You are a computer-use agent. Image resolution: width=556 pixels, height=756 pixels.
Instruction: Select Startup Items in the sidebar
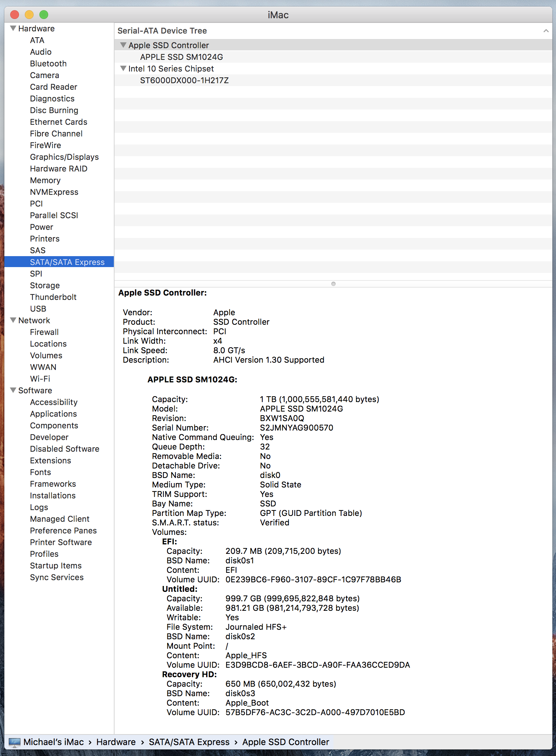point(56,566)
